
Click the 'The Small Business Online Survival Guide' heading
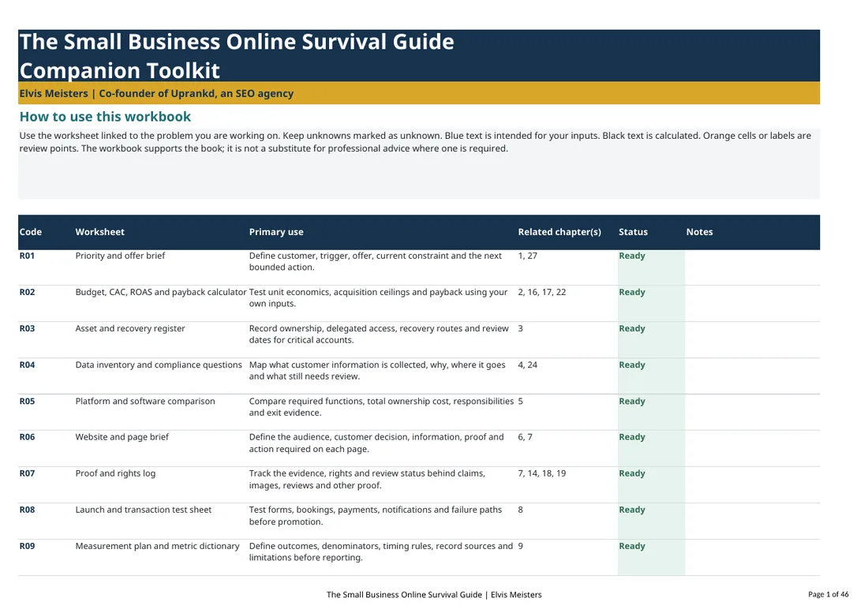pyautogui.click(x=237, y=42)
